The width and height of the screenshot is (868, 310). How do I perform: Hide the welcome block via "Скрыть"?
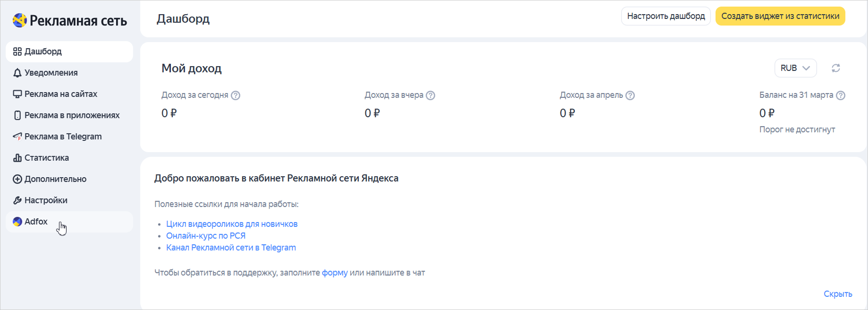[x=838, y=294]
